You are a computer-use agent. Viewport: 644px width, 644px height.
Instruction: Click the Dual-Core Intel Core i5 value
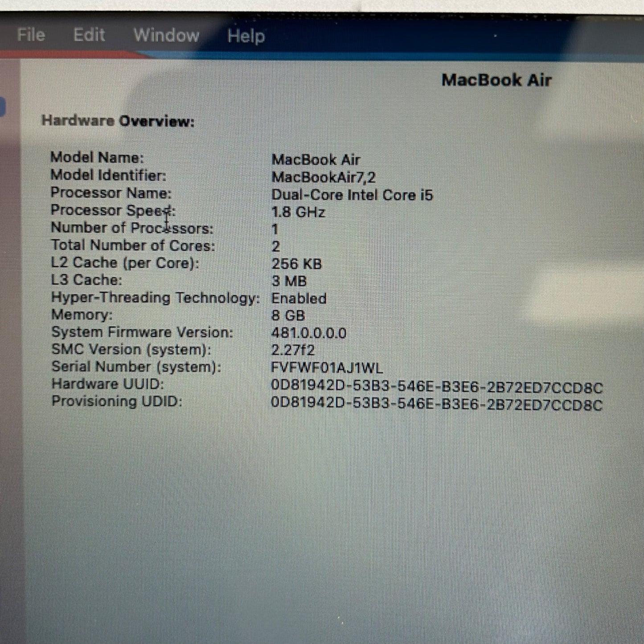[x=352, y=195]
